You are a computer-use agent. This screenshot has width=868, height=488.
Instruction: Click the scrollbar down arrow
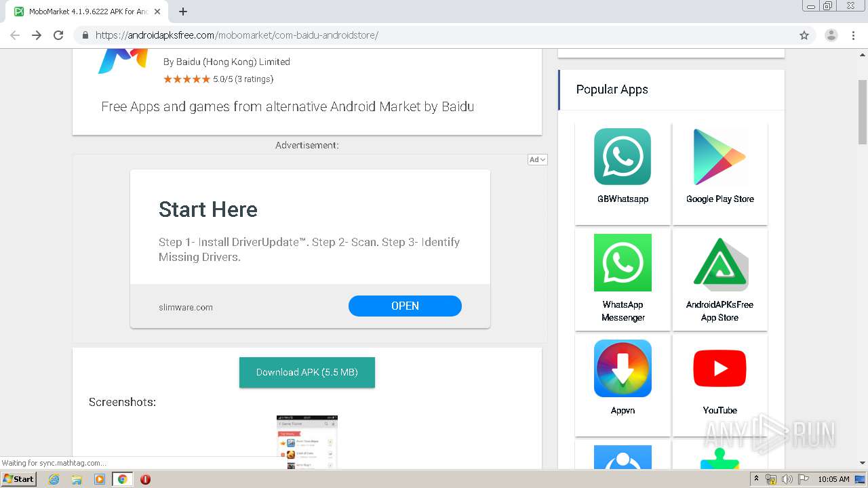[x=863, y=463]
